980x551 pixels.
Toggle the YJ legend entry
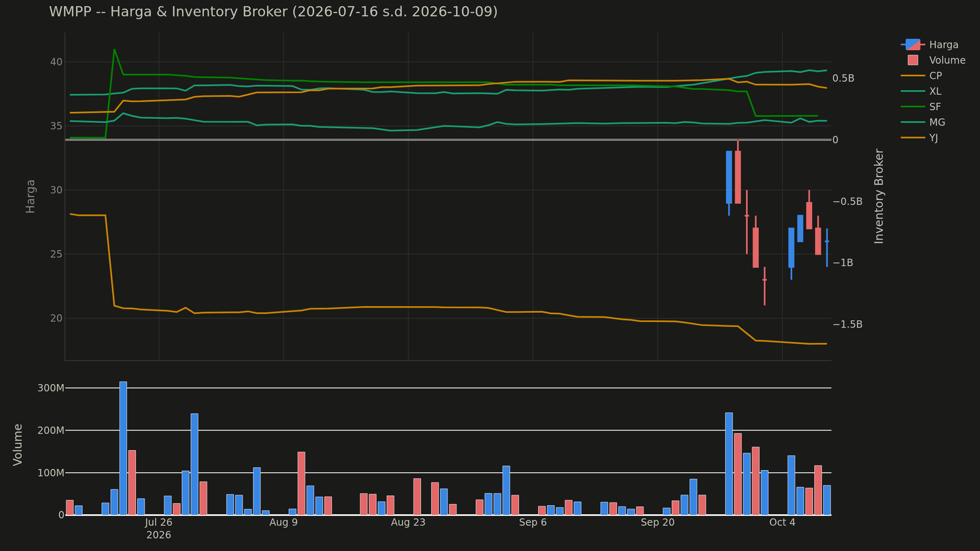[x=920, y=138]
